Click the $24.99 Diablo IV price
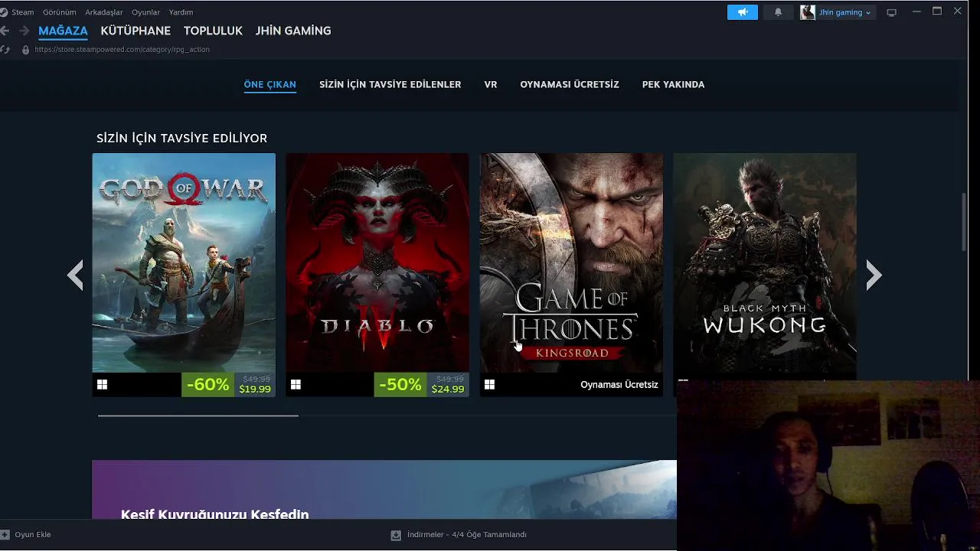 (x=448, y=390)
